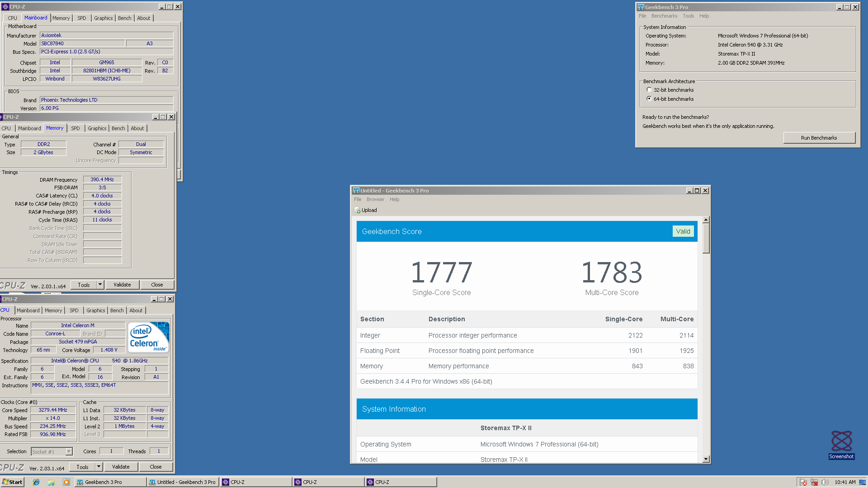The height and width of the screenshot is (488, 868).
Task: Open the Socket #1 selection dropdown
Action: [69, 451]
